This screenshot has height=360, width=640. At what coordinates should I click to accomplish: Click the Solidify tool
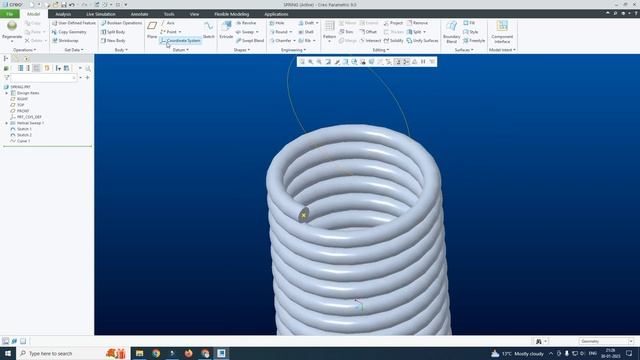click(393, 40)
